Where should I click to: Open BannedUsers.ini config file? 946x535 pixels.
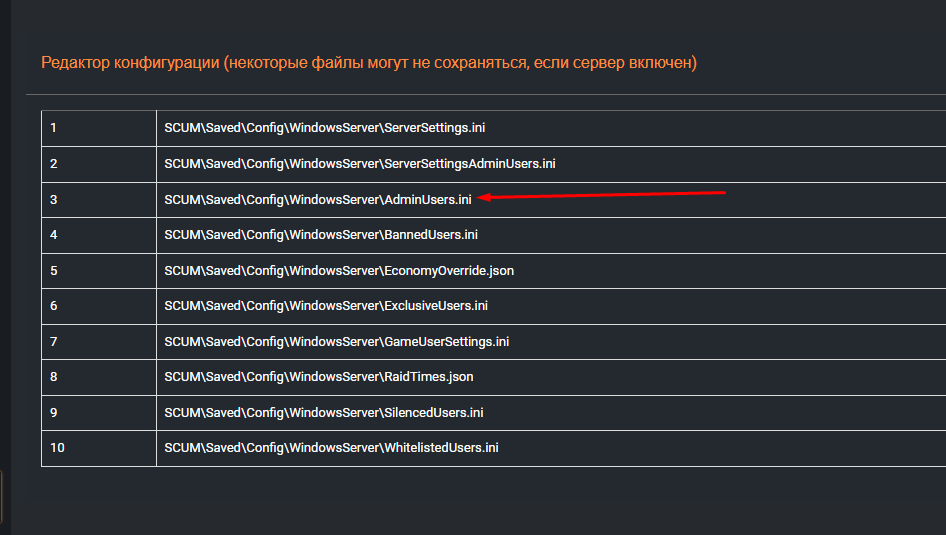tap(320, 235)
